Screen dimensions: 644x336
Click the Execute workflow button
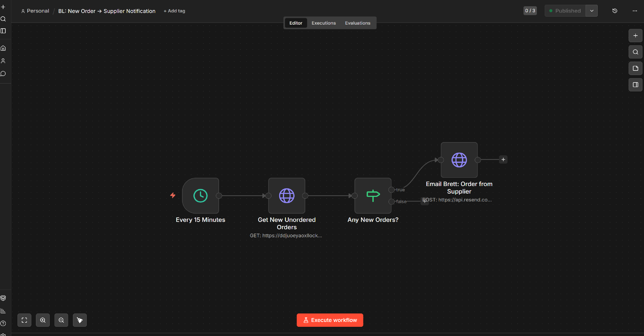tap(330, 320)
